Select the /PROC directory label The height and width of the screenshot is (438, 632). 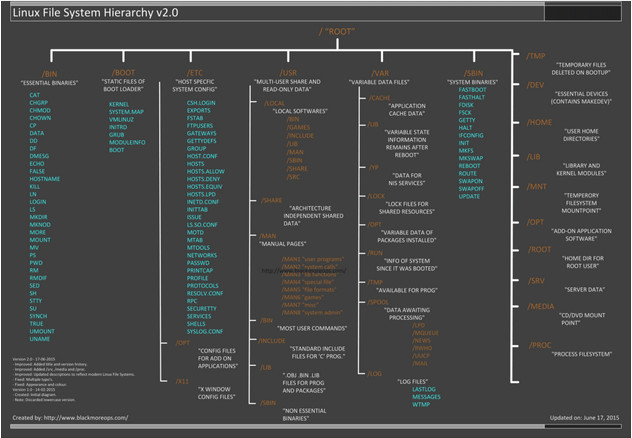540,345
